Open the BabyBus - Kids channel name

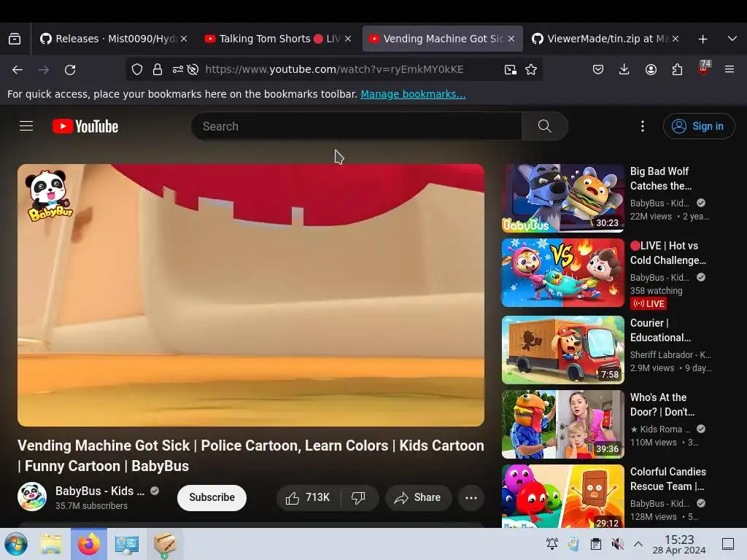[x=99, y=491]
